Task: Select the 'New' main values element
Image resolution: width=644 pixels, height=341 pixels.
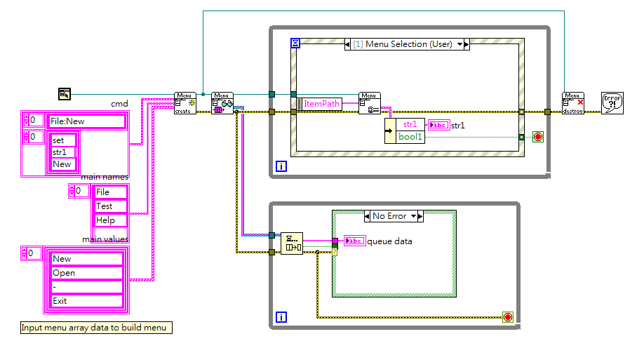Action: coord(87,259)
